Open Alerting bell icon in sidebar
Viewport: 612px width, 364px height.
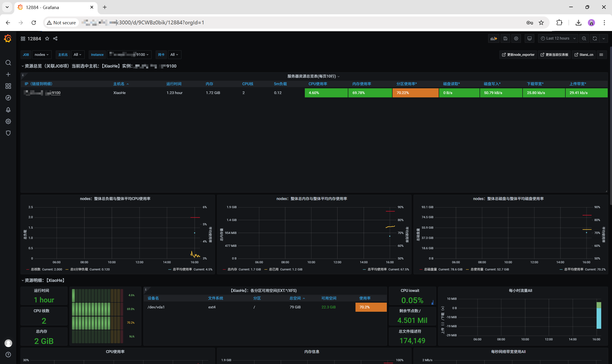(8, 110)
